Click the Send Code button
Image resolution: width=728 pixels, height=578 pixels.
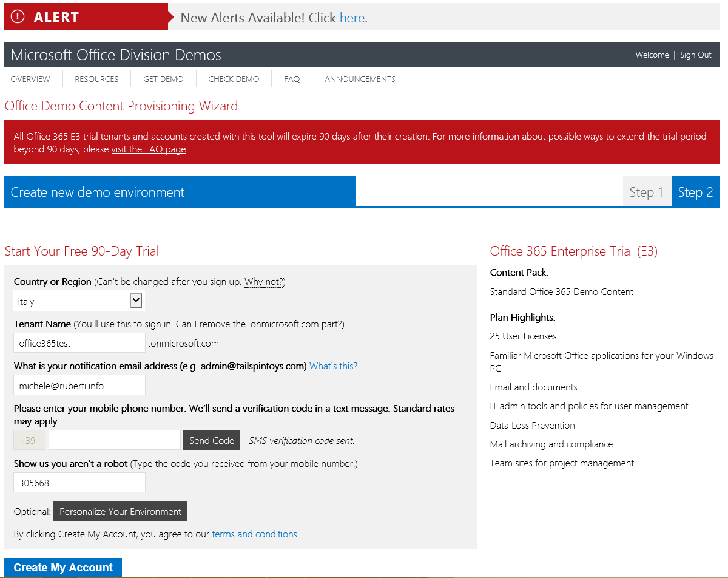(x=212, y=440)
